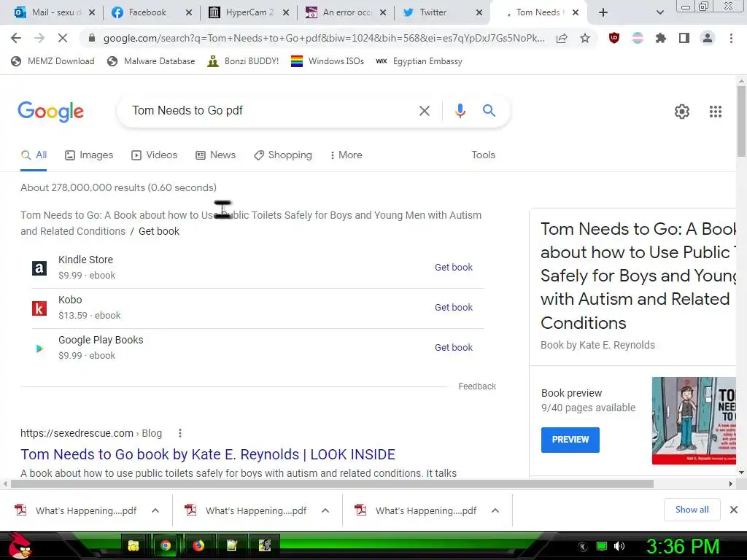
Task: Open the Chrome profile avatar
Action: tap(708, 38)
